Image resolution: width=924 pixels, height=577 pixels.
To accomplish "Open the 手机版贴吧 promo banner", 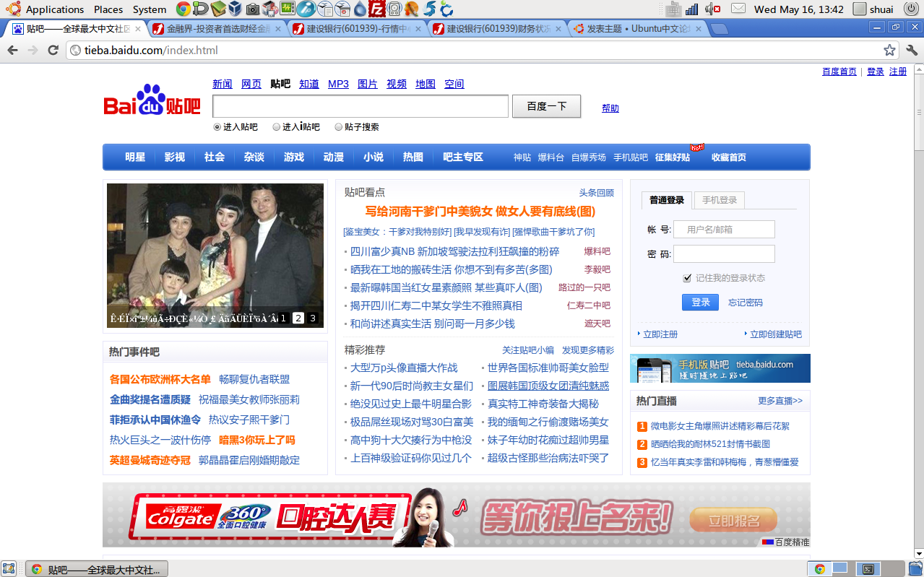I will [720, 368].
